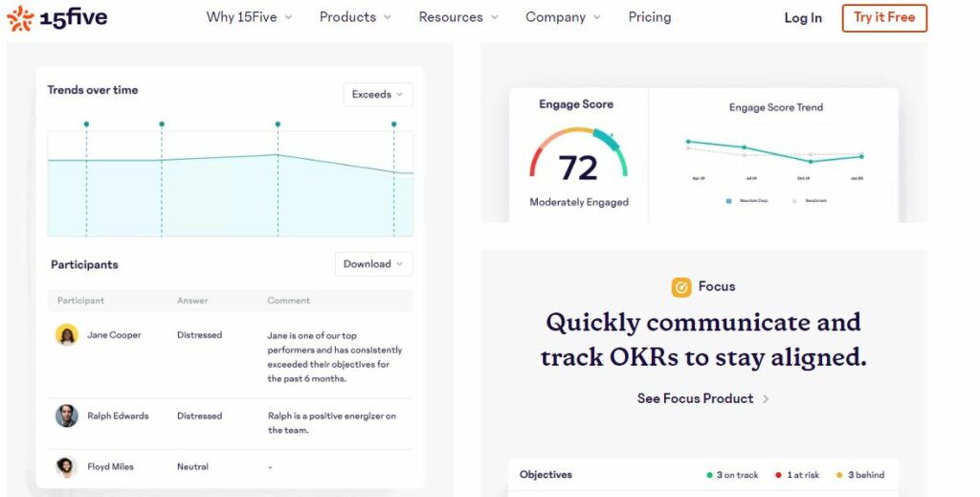Click the Jane Cooper comment text

pos(334,357)
